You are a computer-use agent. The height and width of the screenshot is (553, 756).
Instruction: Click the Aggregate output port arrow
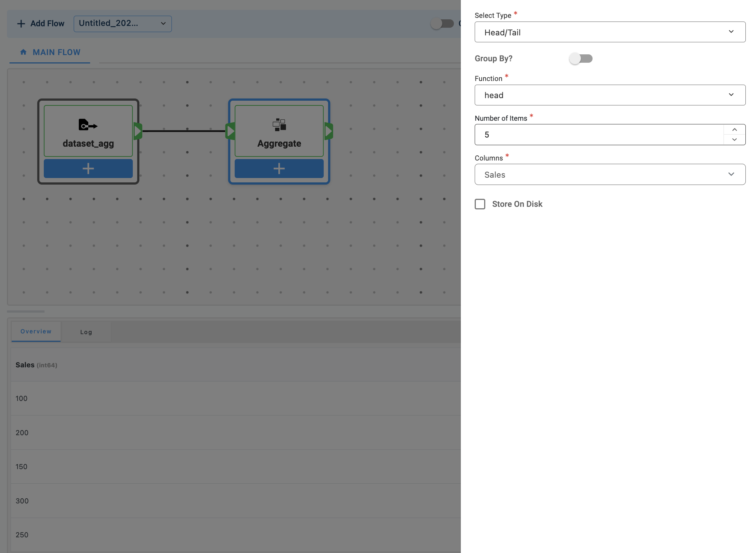point(329,131)
